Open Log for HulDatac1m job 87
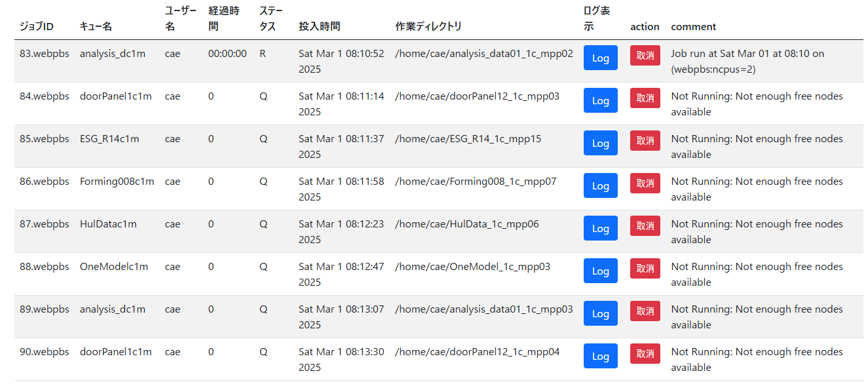This screenshot has width=868, height=388. 600,228
